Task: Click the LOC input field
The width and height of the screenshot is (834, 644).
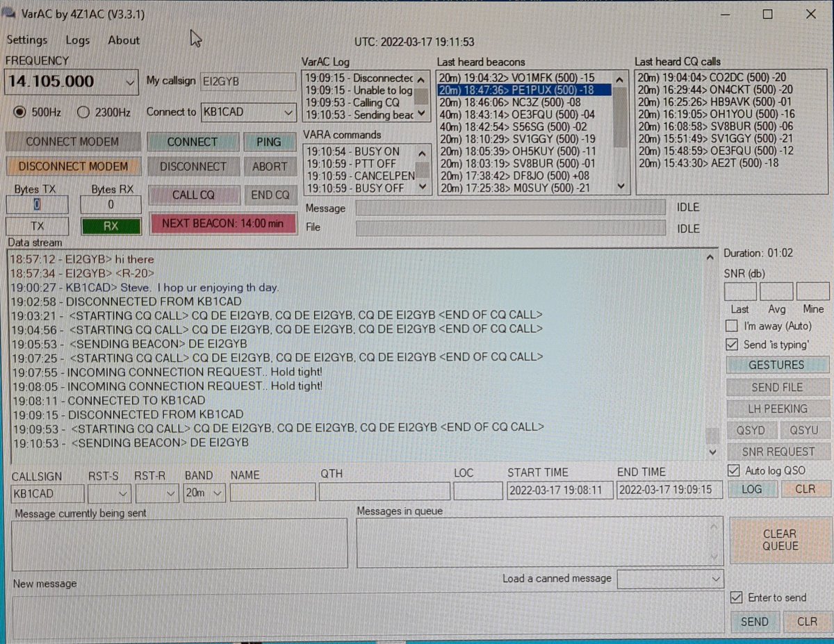Action: click(478, 491)
